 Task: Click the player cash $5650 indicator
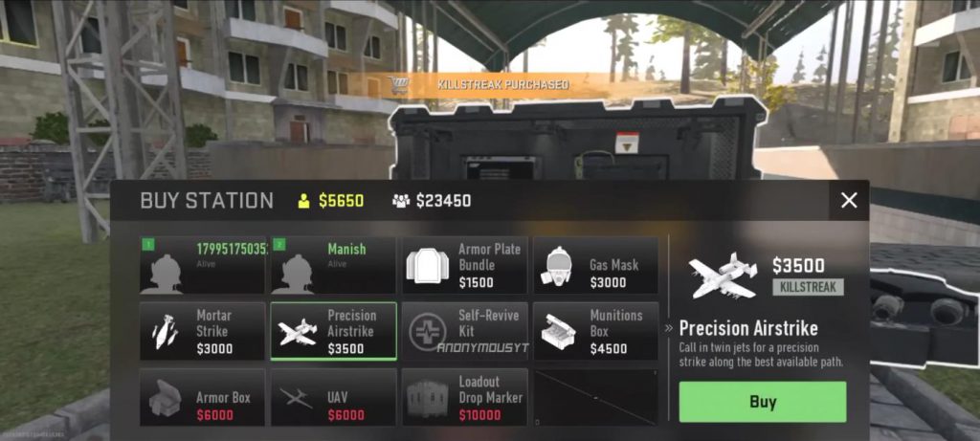[330, 201]
